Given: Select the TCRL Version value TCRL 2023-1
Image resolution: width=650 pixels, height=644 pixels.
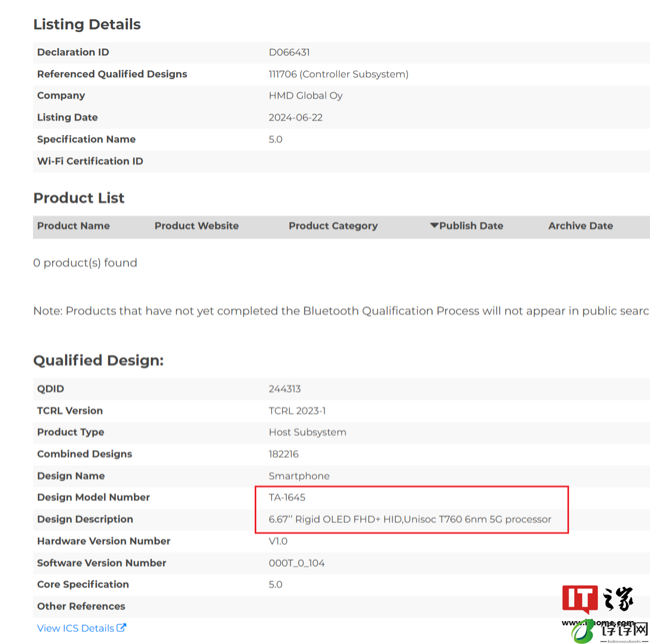Looking at the screenshot, I should point(297,410).
